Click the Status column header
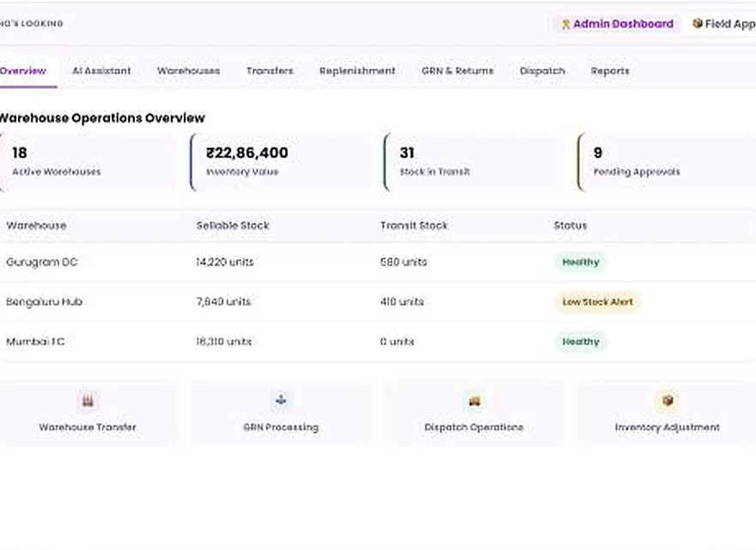The width and height of the screenshot is (756, 550). 570,225
